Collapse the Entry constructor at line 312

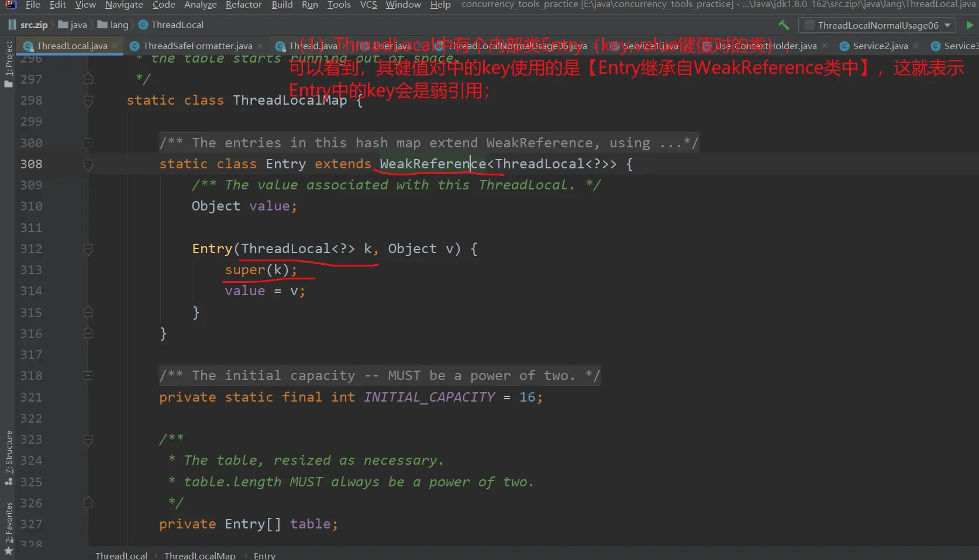tap(88, 249)
